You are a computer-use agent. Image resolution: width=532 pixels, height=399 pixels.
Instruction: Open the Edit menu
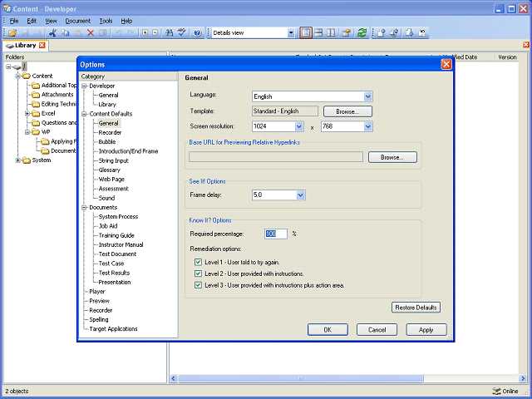[x=32, y=21]
